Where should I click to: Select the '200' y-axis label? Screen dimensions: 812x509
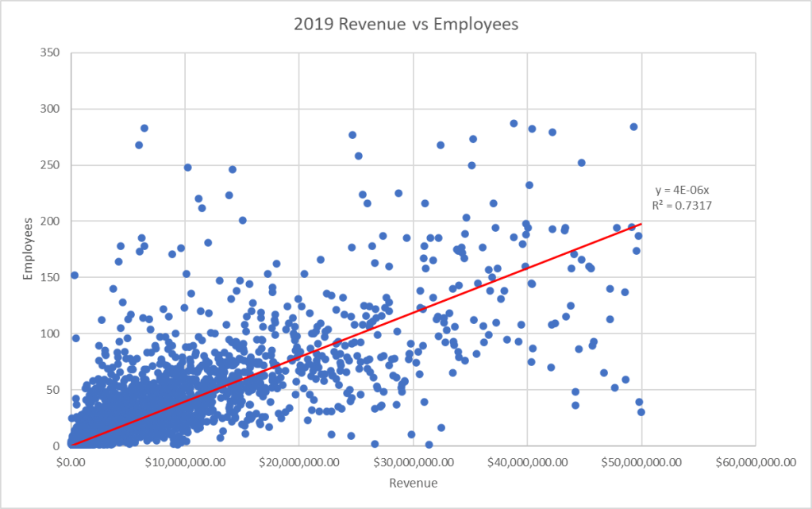coord(52,221)
